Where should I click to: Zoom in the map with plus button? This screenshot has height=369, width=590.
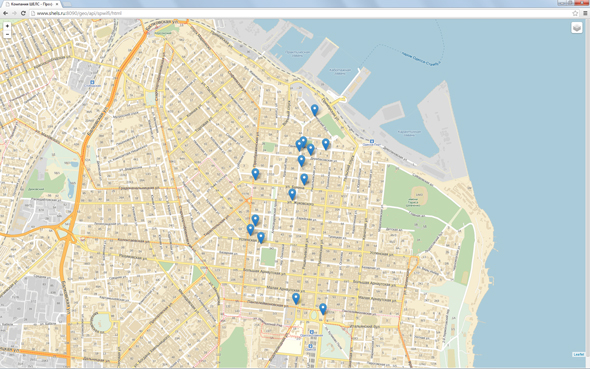coord(7,26)
